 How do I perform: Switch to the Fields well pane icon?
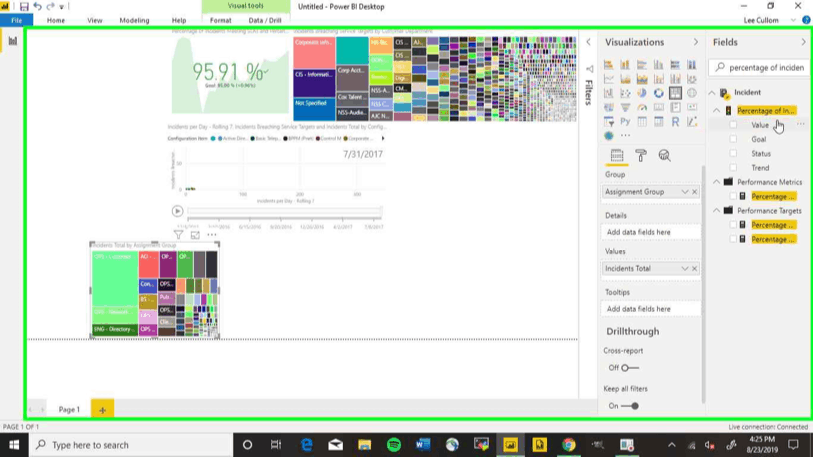[617, 155]
